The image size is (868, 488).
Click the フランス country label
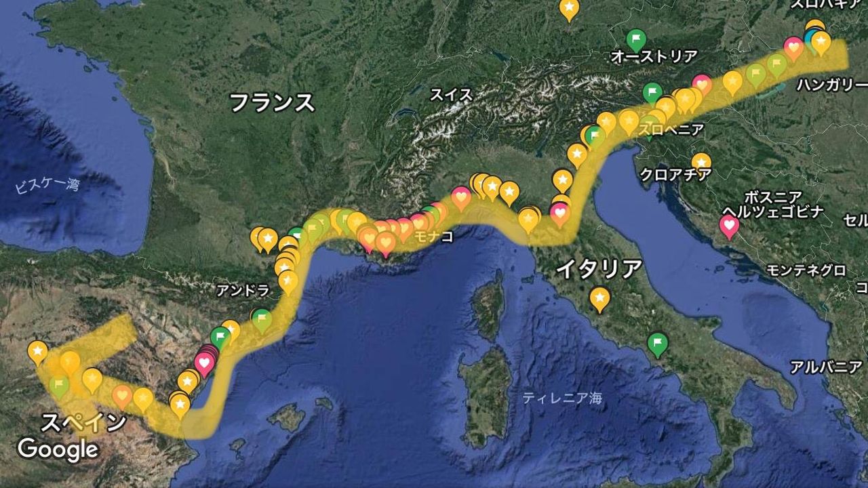[272, 103]
